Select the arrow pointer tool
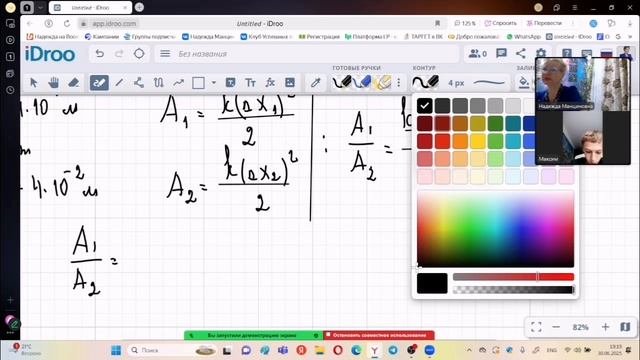640x360 pixels. 33,83
